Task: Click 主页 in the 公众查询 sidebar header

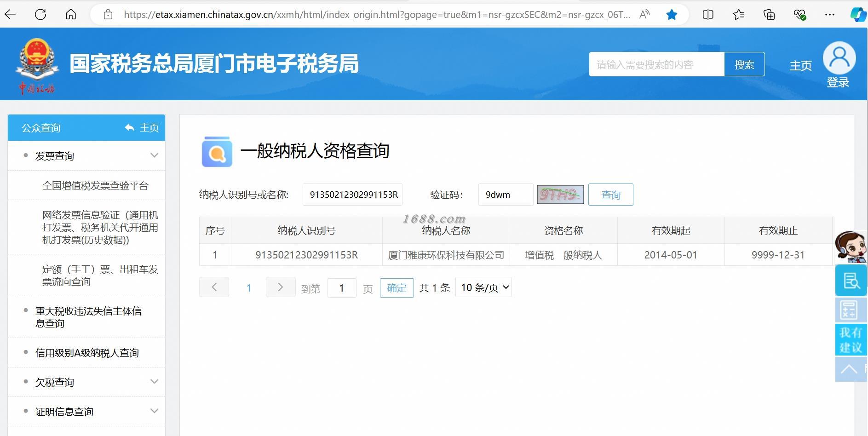Action: pos(149,128)
